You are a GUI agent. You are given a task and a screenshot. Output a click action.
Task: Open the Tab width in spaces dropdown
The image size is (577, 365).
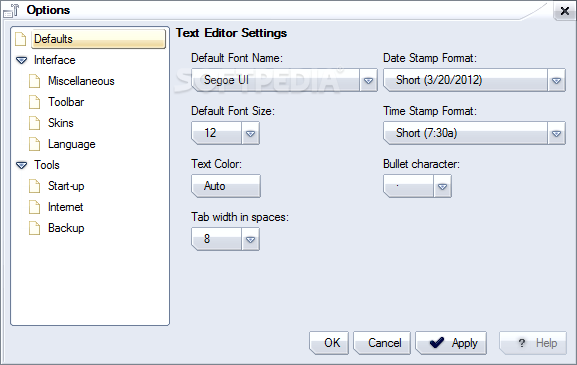[251, 239]
